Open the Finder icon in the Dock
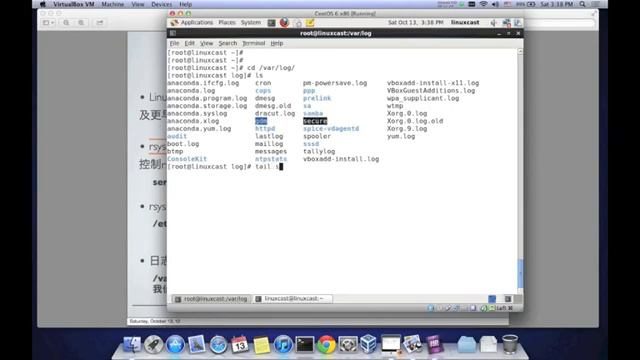The height and width of the screenshot is (360, 640). tap(132, 344)
